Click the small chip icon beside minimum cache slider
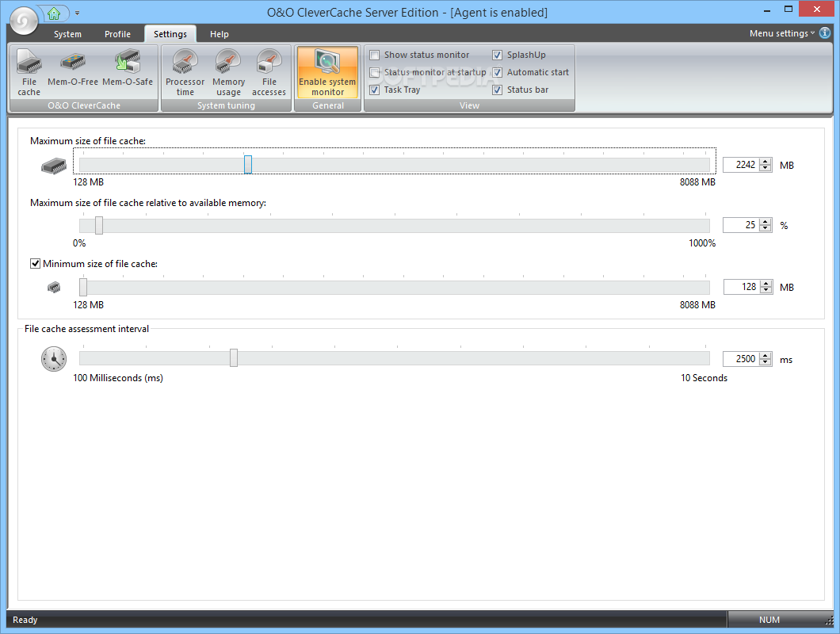Image resolution: width=840 pixels, height=634 pixels. coord(54,287)
